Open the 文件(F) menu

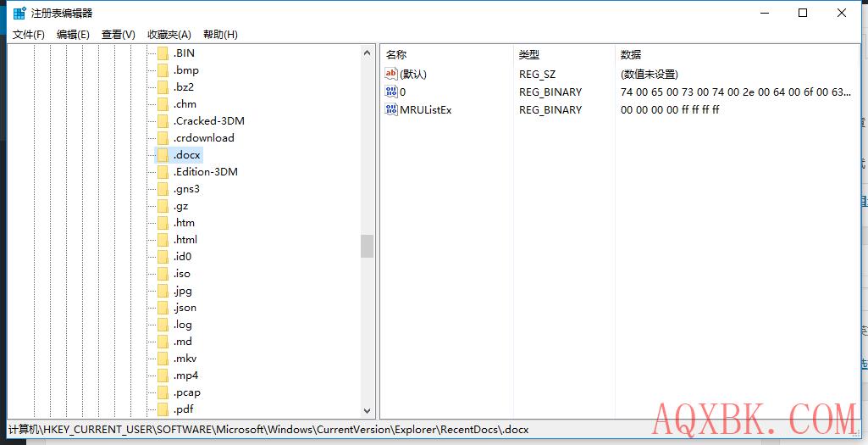click(28, 35)
